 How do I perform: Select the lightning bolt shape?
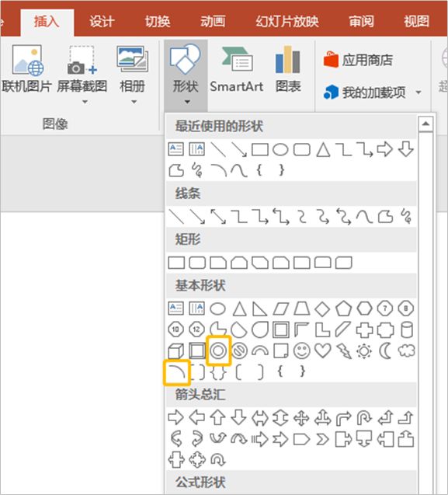[344, 350]
